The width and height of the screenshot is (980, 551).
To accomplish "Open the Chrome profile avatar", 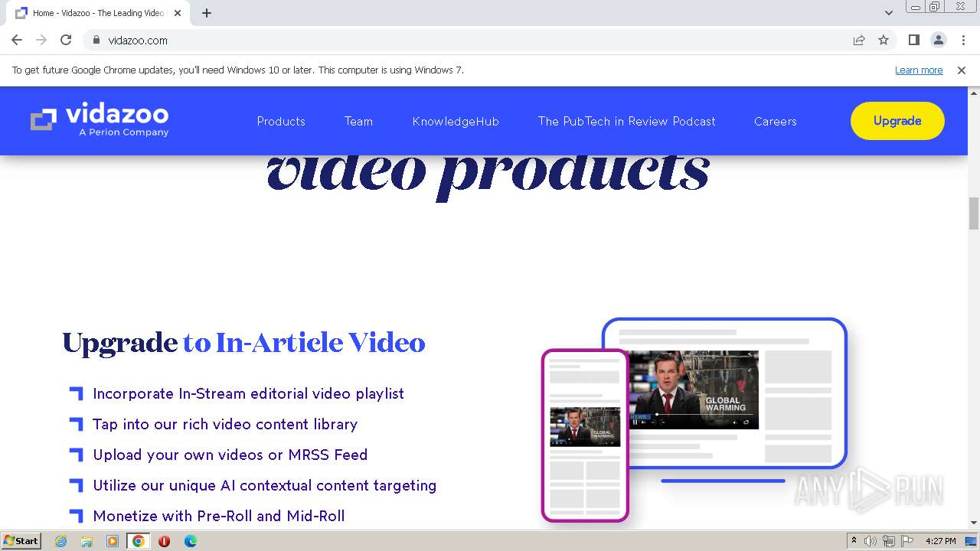I will (938, 40).
